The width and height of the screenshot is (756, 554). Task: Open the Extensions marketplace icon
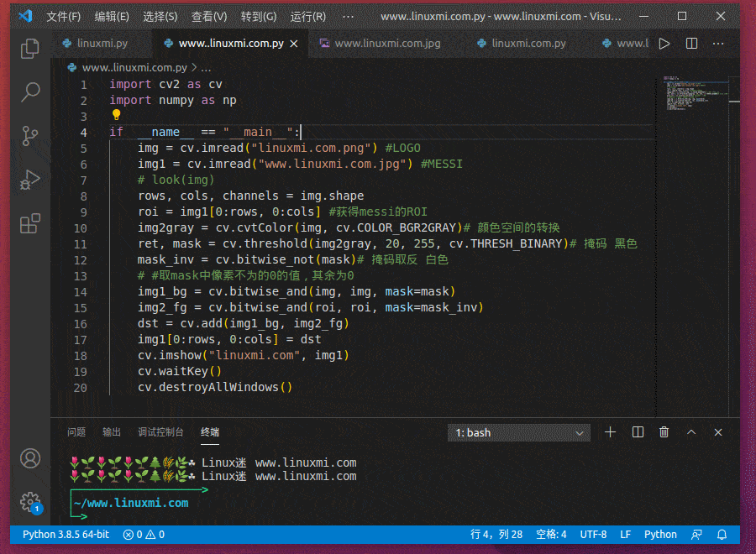(x=29, y=222)
